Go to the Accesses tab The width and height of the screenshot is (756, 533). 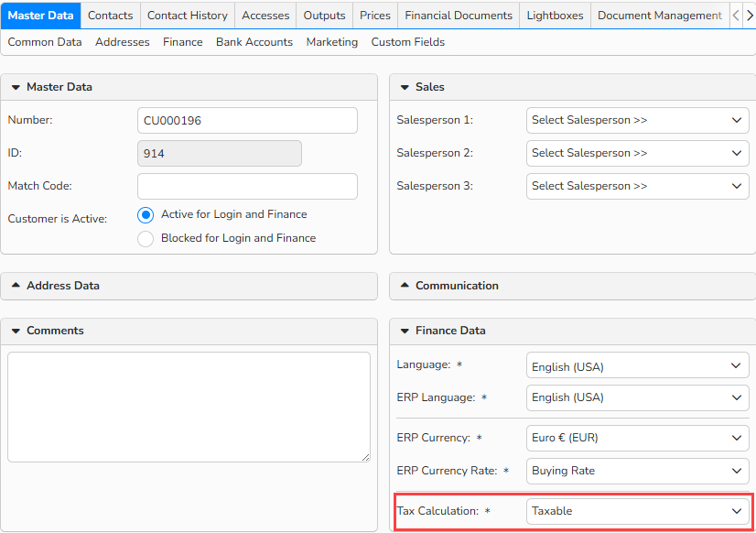(x=265, y=16)
